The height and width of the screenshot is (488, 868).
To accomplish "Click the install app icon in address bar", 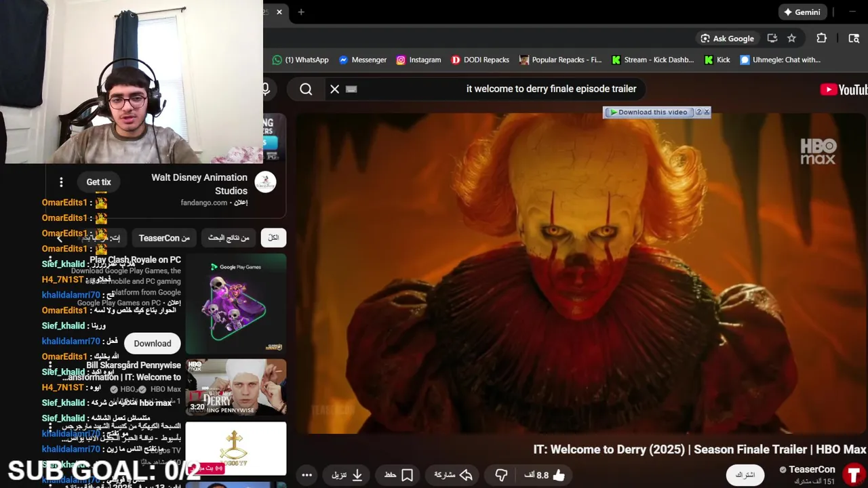I will (772, 39).
